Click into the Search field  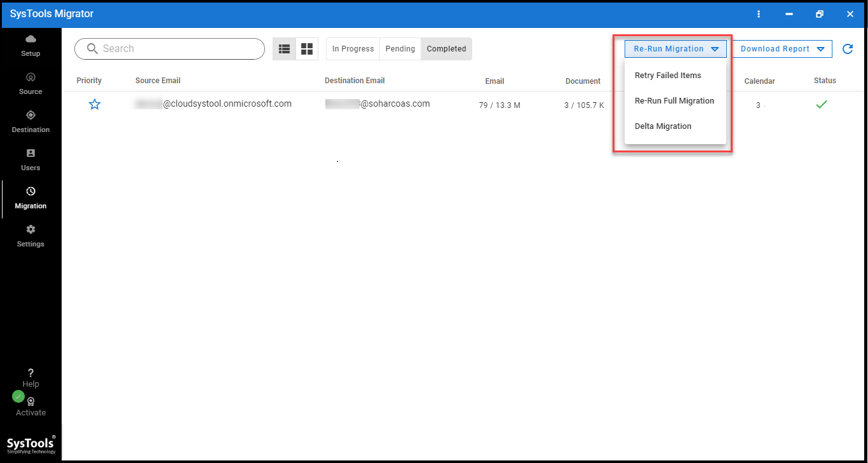(x=170, y=49)
